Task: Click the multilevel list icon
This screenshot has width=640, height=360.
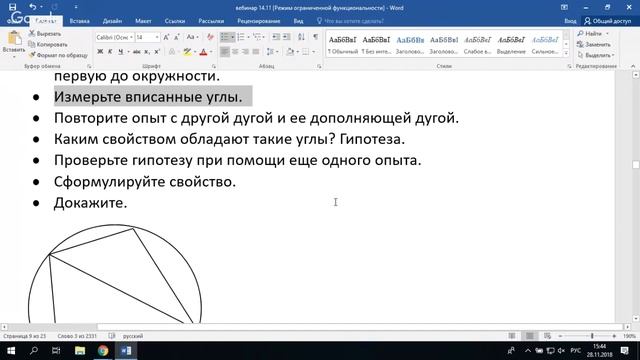Action: (x=257, y=37)
